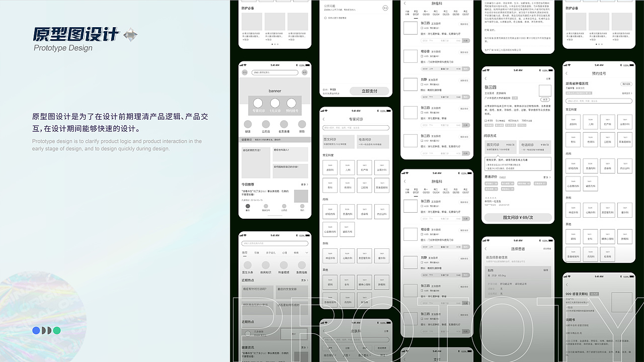This screenshot has height=362, width=644.
Task: Select 妇产科 tile in 专家问诊 screen
Action: 364,167
